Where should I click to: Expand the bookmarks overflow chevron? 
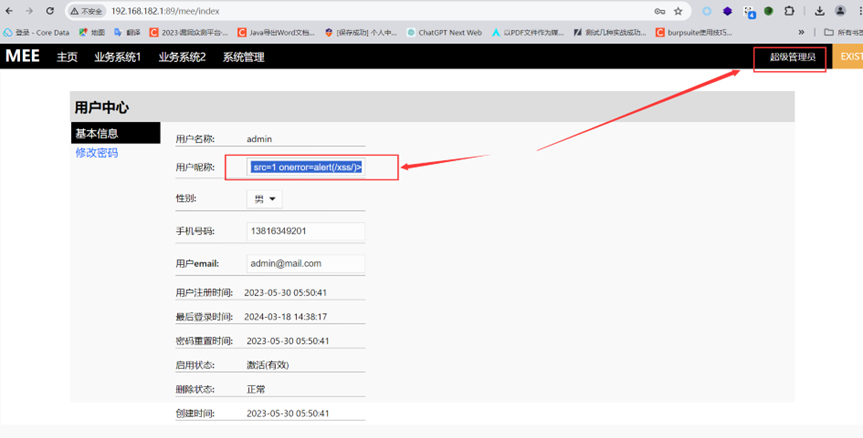801,32
